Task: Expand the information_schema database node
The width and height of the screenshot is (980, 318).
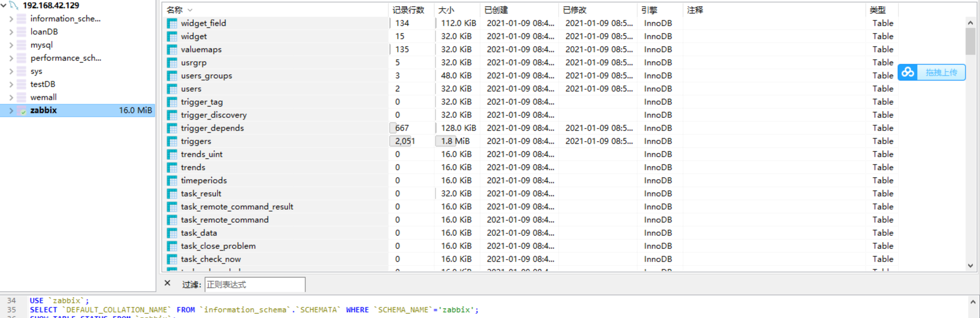Action: (11, 19)
